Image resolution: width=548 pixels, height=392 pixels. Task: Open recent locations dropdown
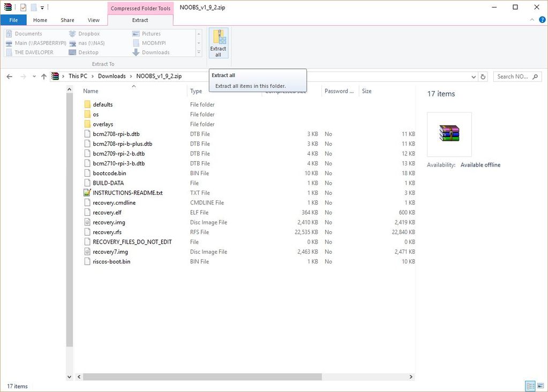coord(34,77)
